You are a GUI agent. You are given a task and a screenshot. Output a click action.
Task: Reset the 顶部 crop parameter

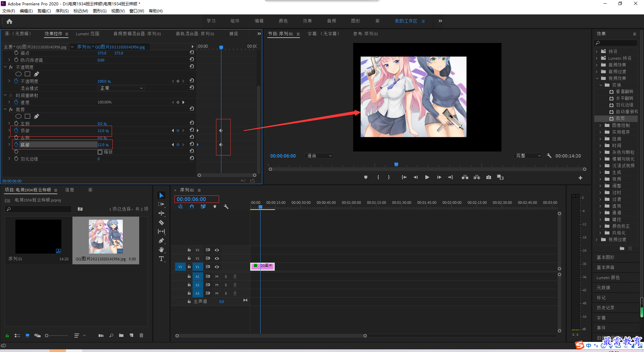point(192,130)
